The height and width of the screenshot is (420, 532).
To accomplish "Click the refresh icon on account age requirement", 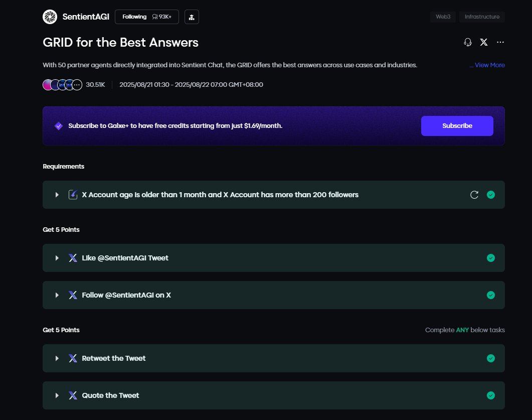I will (474, 195).
